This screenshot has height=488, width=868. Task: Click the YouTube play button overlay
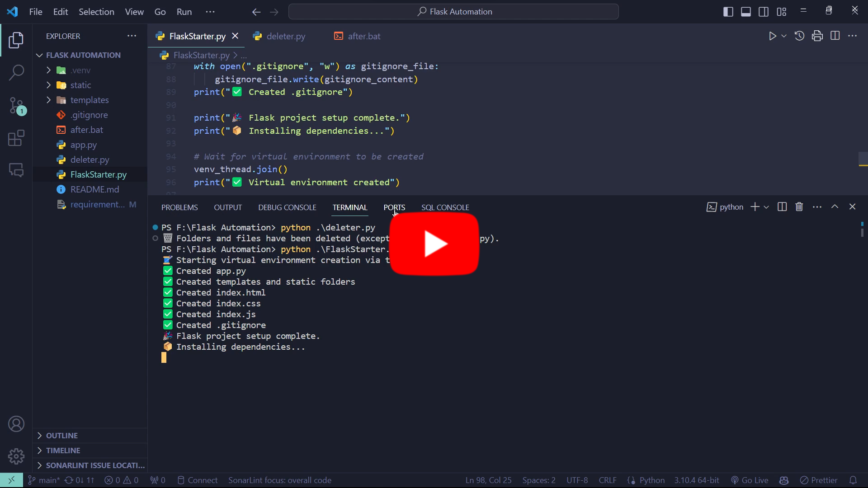pyautogui.click(x=434, y=244)
